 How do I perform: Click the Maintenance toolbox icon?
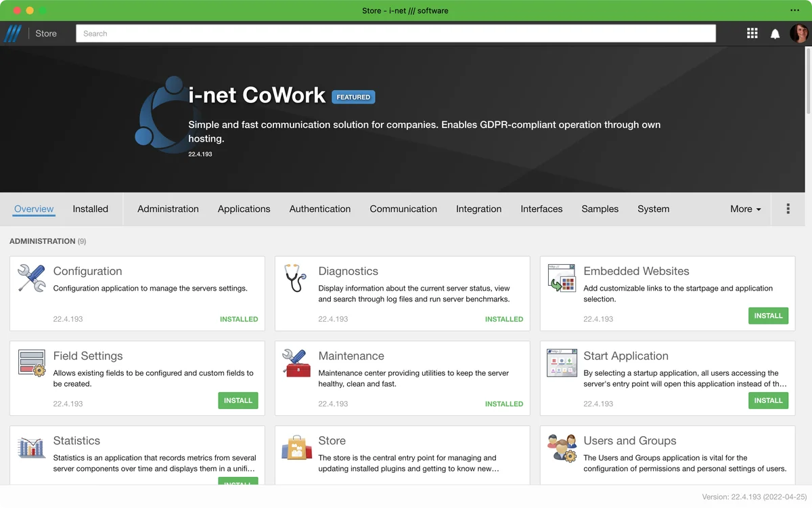296,363
